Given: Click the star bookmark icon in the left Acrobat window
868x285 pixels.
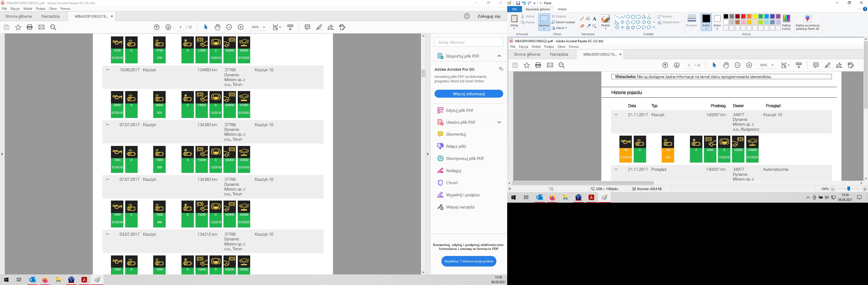Looking at the screenshot, I should click(18, 27).
